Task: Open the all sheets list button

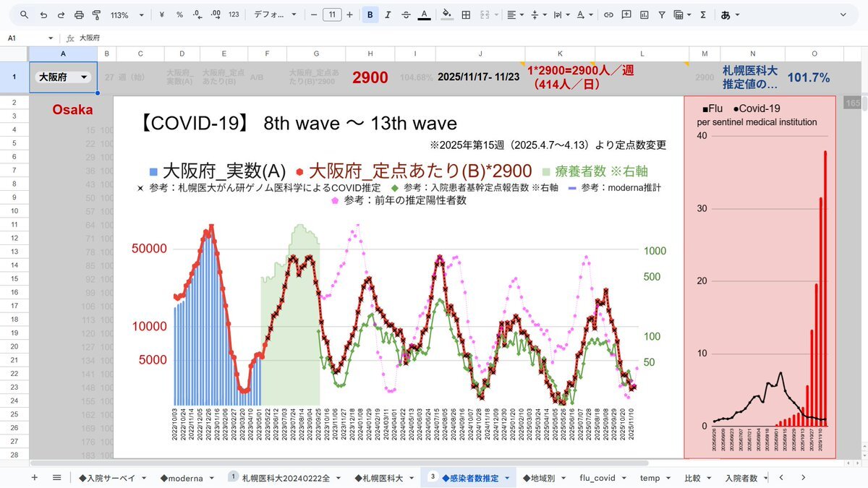Action: 56,478
